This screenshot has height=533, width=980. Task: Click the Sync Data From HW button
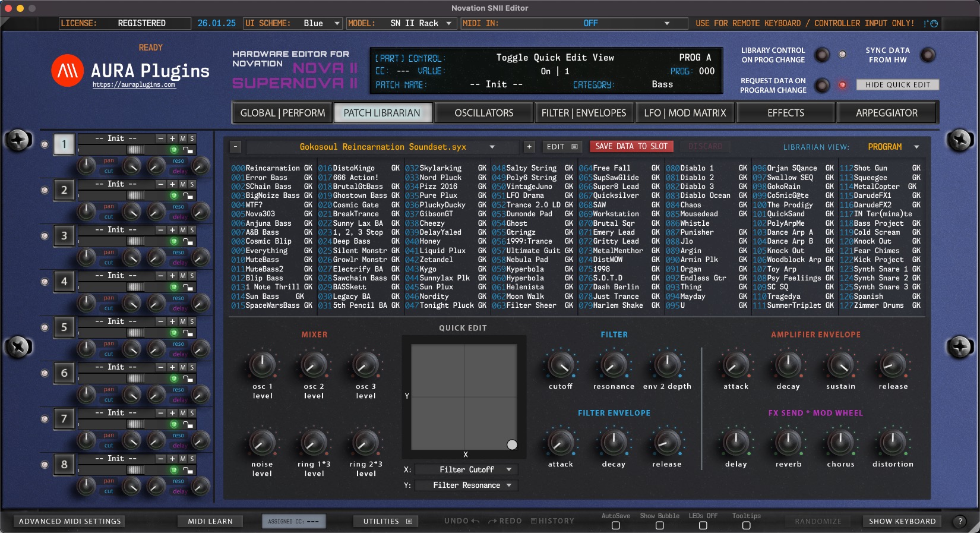(927, 55)
